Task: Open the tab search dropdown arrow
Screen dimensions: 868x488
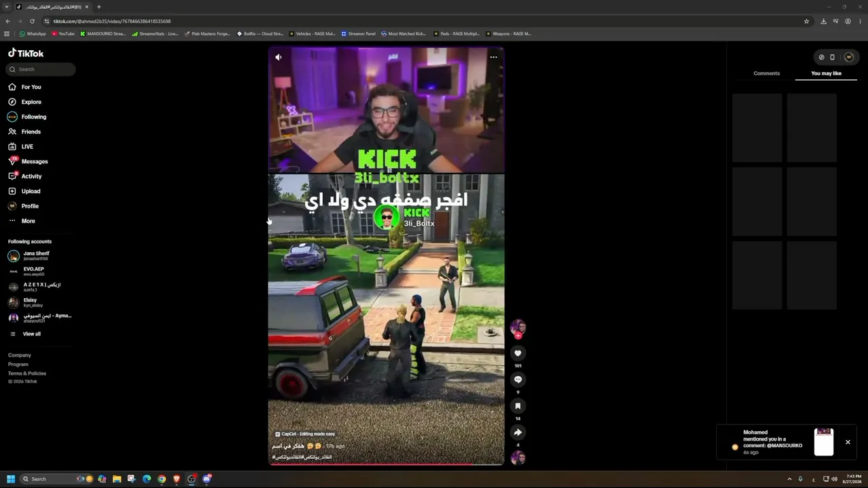Action: pyautogui.click(x=6, y=7)
